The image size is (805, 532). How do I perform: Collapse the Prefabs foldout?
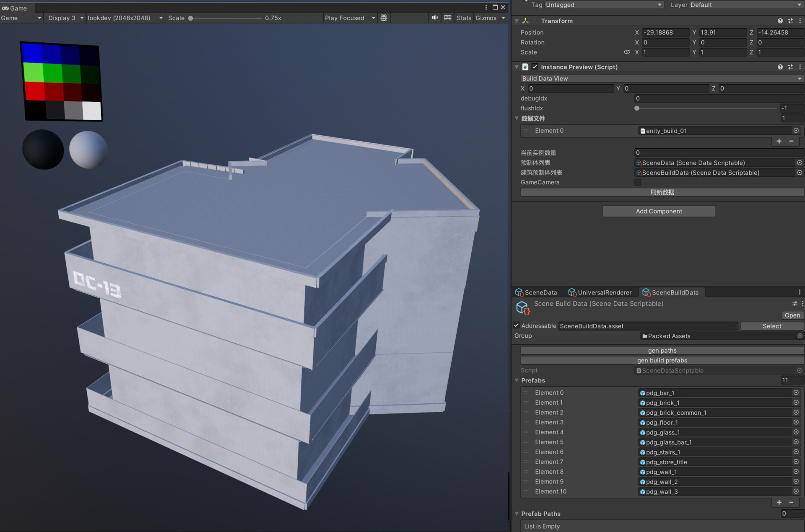[x=517, y=380]
